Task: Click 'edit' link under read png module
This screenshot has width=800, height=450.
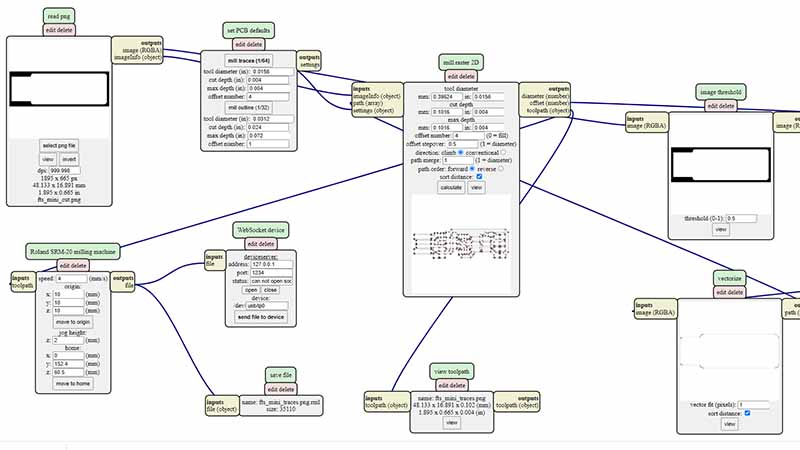Action: (x=51, y=30)
